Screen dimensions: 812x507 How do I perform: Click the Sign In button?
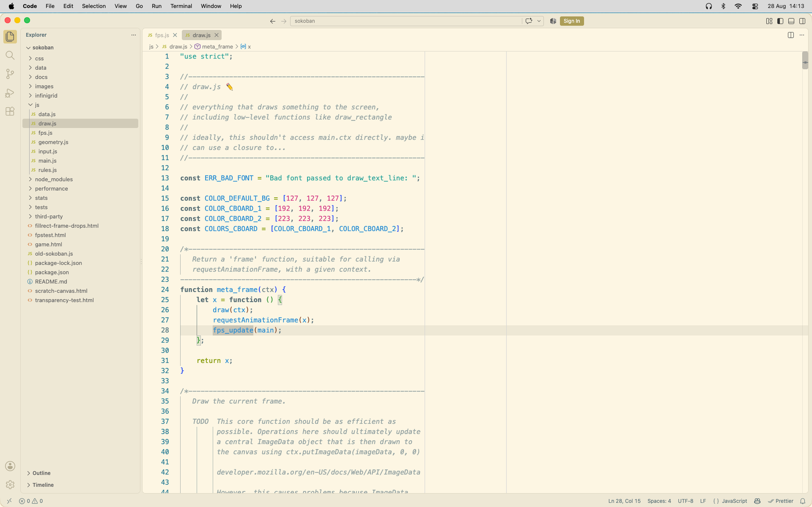pos(572,21)
